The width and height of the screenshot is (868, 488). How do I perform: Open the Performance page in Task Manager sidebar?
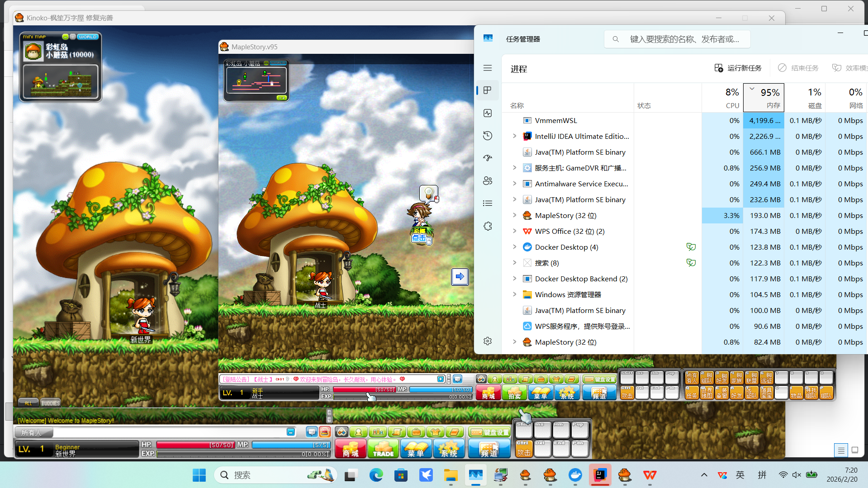coord(488,113)
